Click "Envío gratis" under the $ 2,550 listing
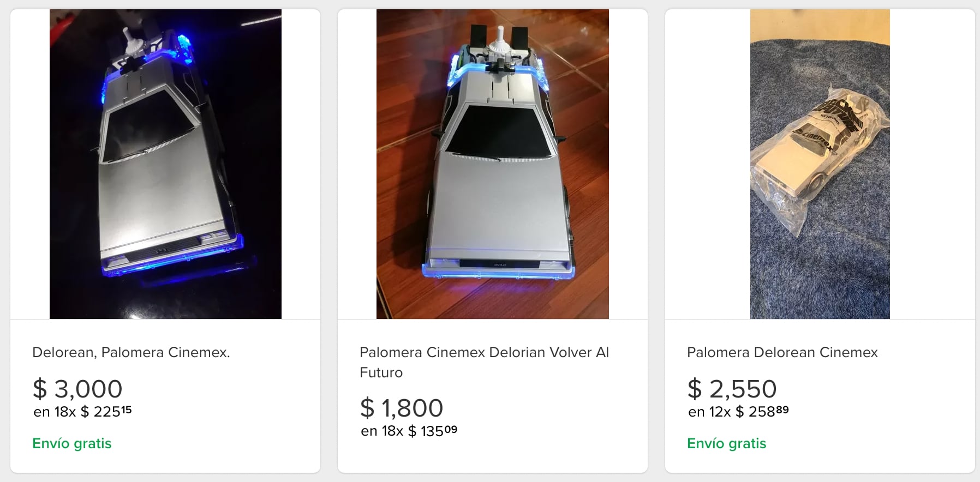980x482 pixels. 726,443
